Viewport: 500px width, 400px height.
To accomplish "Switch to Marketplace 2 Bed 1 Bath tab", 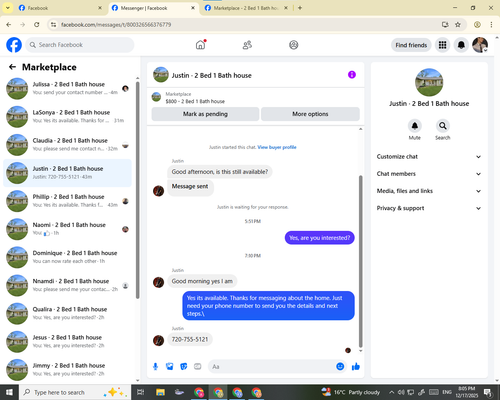I will click(x=246, y=8).
